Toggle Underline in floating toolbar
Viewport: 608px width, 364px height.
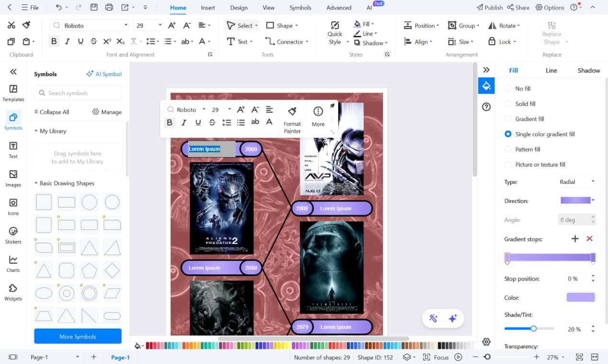coord(198,123)
